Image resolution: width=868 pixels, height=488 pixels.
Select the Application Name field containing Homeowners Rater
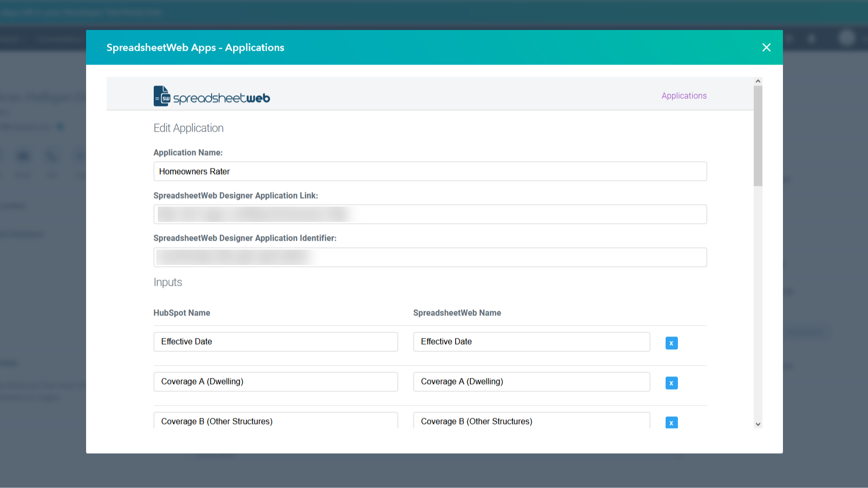point(430,171)
